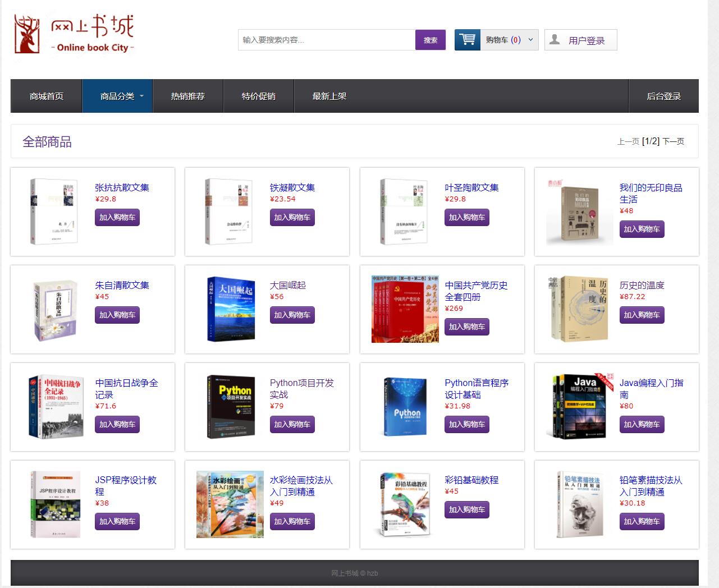This screenshot has height=588, width=719.
Task: Open the 叶圣陶散文集 book title link
Action: (473, 187)
